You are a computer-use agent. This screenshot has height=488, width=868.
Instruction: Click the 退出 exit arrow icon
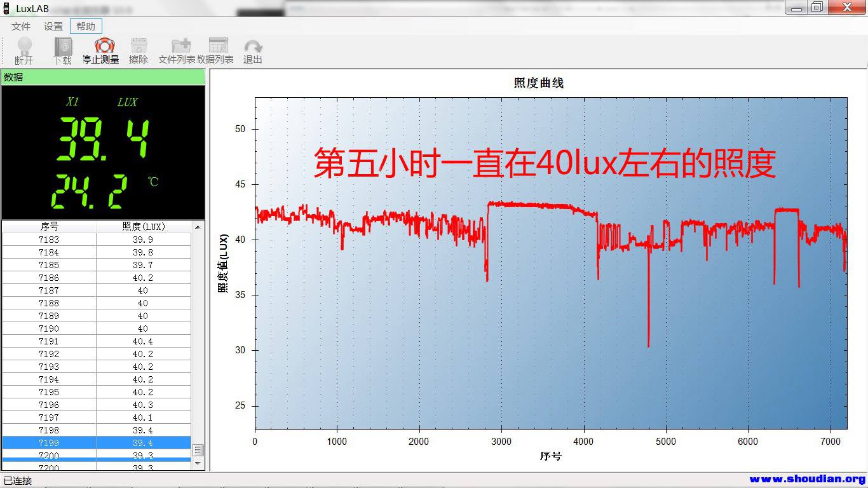click(253, 46)
